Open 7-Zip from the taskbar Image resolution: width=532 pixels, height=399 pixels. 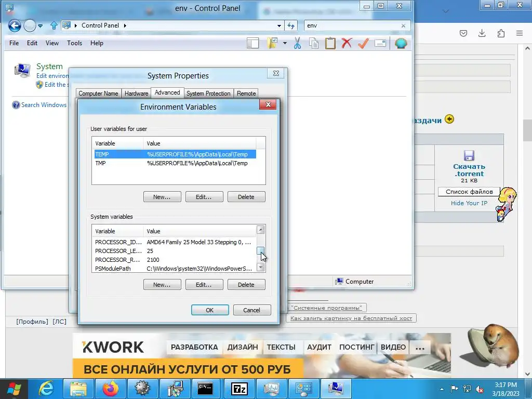click(239, 389)
